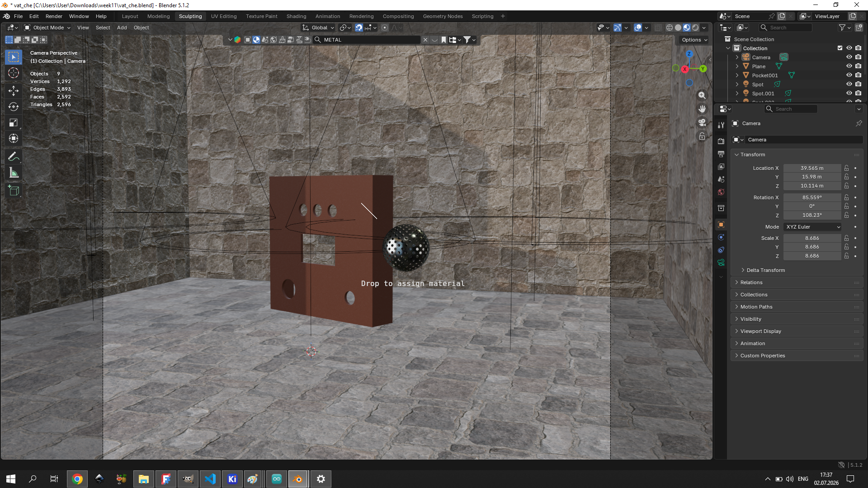Open the XYZ Euler rotation mode dropdown

click(x=812, y=227)
